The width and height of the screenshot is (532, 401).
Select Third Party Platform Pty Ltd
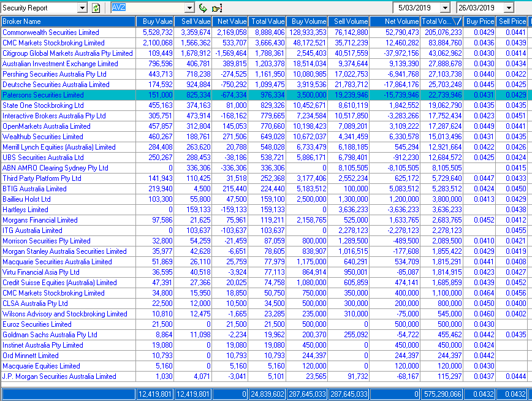pos(42,178)
